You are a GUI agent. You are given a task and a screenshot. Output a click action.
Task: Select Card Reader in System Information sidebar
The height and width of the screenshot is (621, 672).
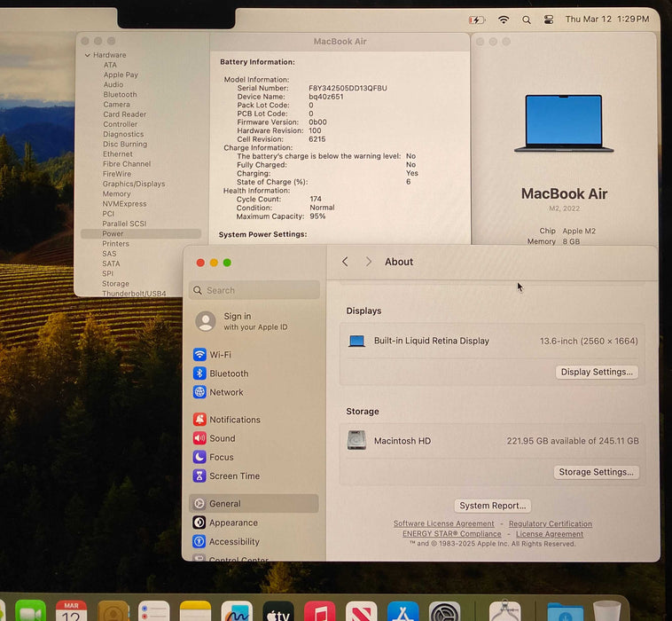124,114
